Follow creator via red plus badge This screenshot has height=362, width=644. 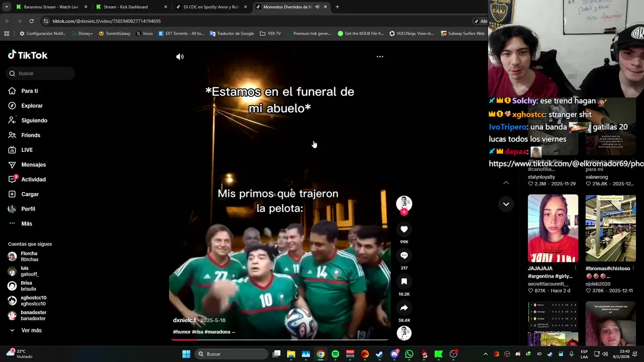tap(404, 212)
